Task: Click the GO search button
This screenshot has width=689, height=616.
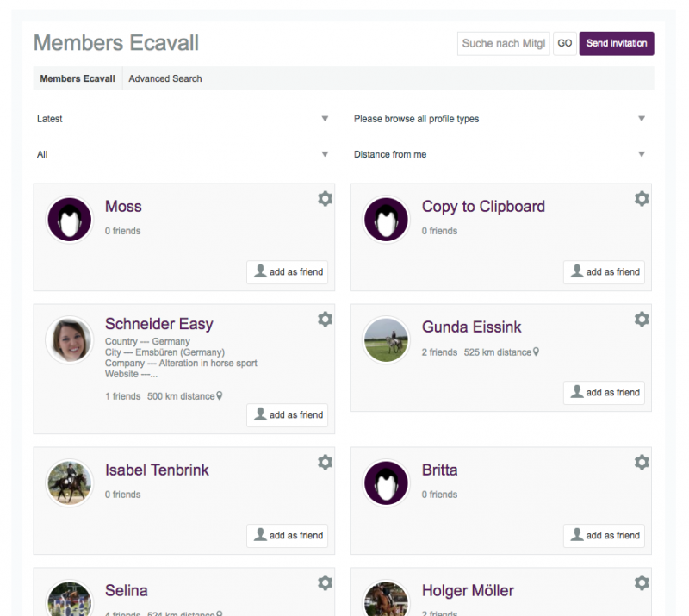Action: tap(565, 44)
